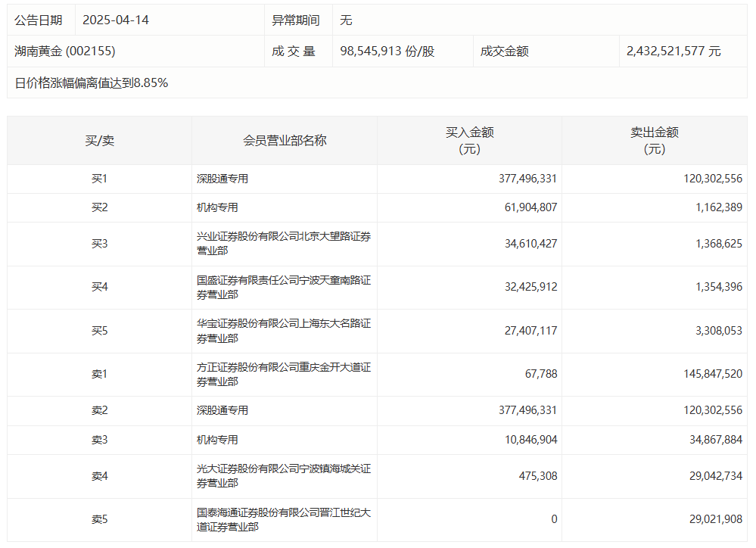Viewport: 756px width, 548px height.
Task: Select the 买3 row label
Action: pyautogui.click(x=100, y=244)
